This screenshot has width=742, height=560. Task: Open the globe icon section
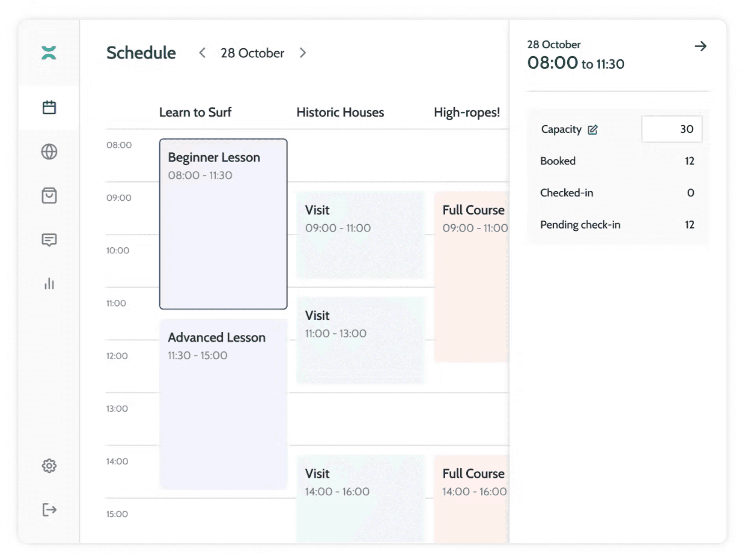pyautogui.click(x=49, y=151)
